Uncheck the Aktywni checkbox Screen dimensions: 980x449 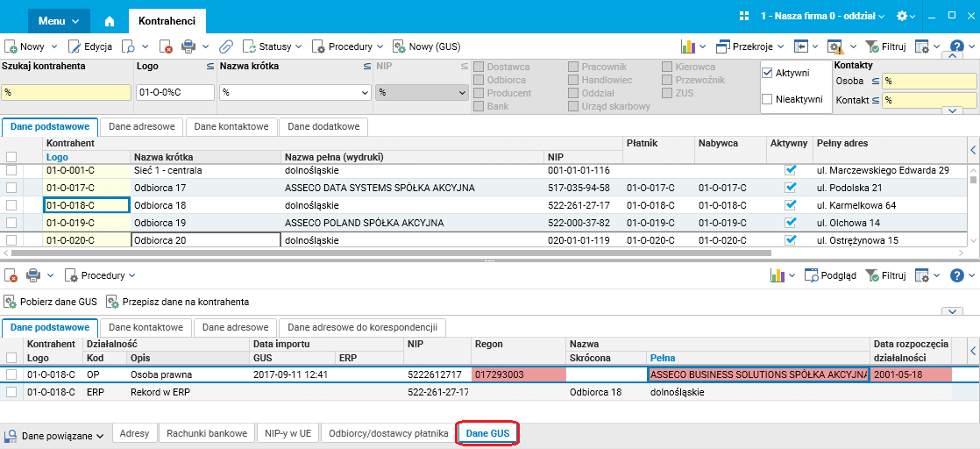coord(767,73)
